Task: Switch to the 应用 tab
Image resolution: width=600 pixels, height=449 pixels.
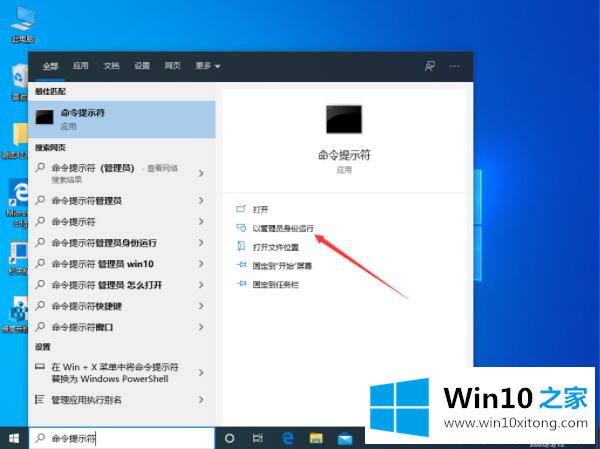Action: tap(81, 66)
